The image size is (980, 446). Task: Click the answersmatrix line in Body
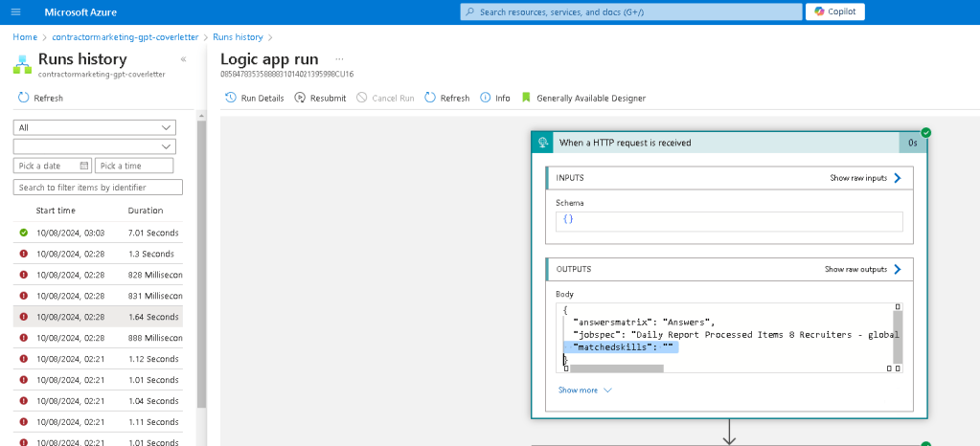[x=644, y=323]
